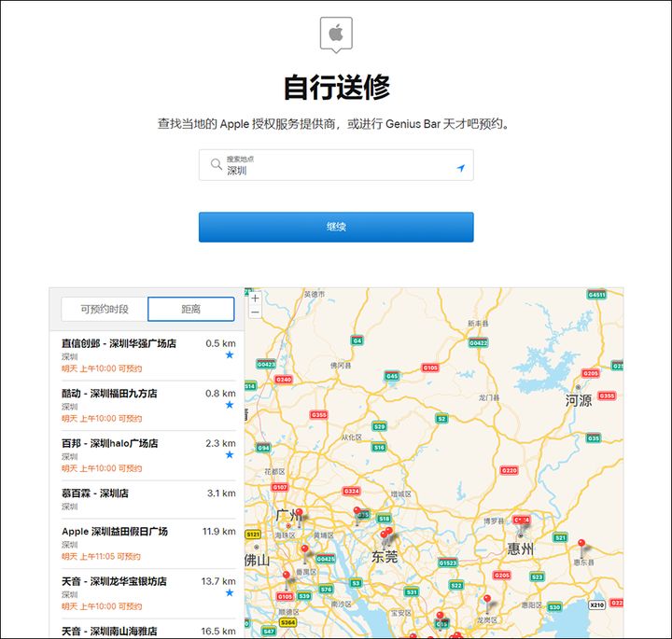Click the 惠州 city label on map
Viewport: 672px width, 639px height.
pyautogui.click(x=520, y=549)
